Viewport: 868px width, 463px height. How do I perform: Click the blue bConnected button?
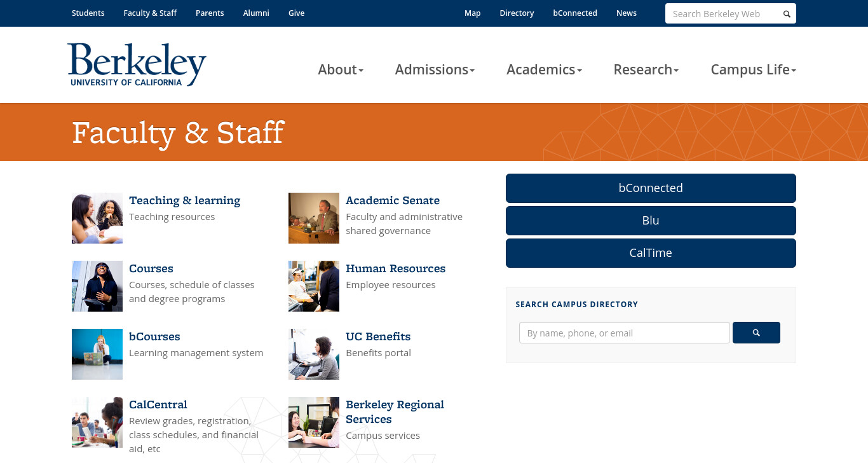click(x=651, y=188)
